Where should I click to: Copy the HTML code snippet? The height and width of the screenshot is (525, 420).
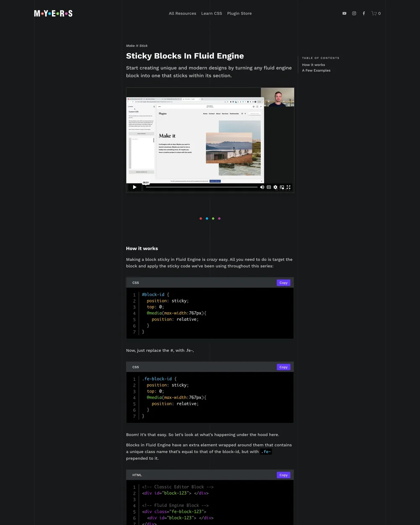pos(283,475)
